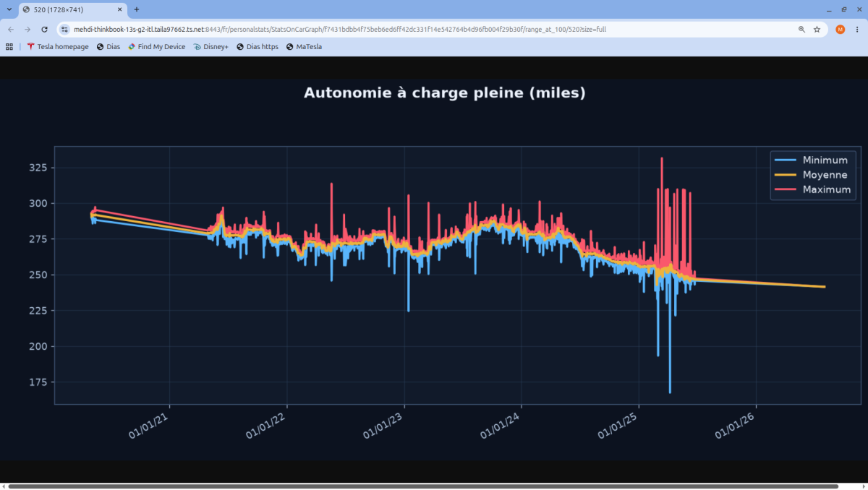Screen dimensions: 868x490
Task: Click the horizontal scrollbar at bottom
Action: [x=423, y=486]
